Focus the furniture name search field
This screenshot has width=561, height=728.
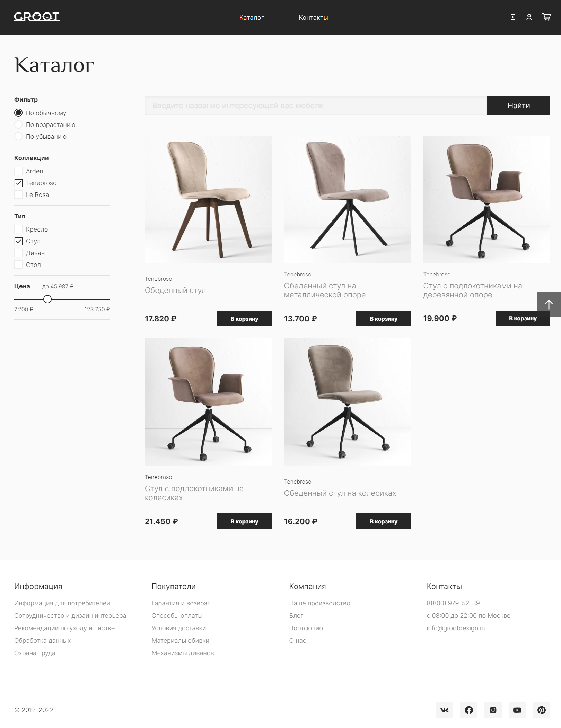pos(316,105)
